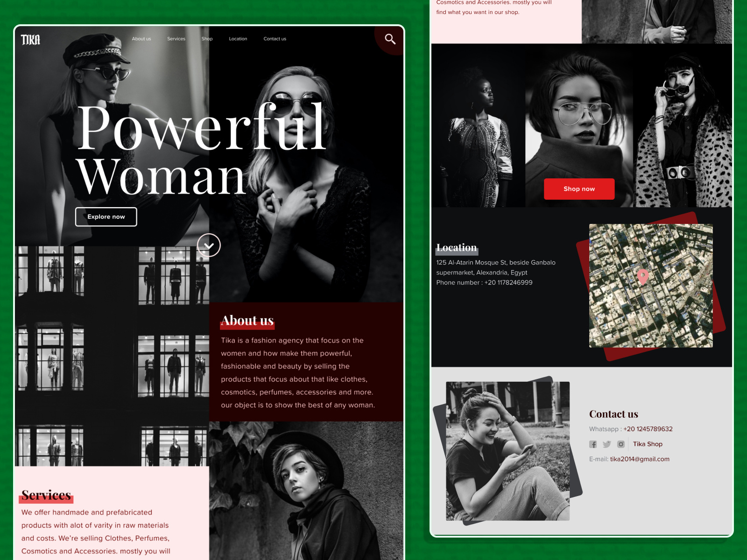Open the Tika Shop social link

click(x=648, y=444)
